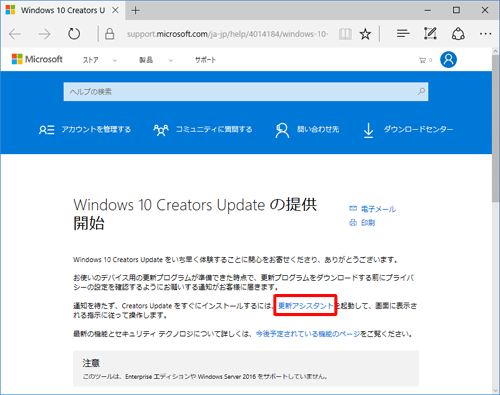Add page to favorites star
Viewport: 500px width, 395px height.
point(365,34)
